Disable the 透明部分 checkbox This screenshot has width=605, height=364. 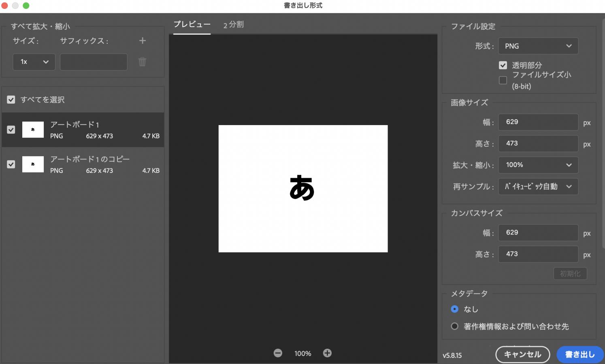(503, 65)
